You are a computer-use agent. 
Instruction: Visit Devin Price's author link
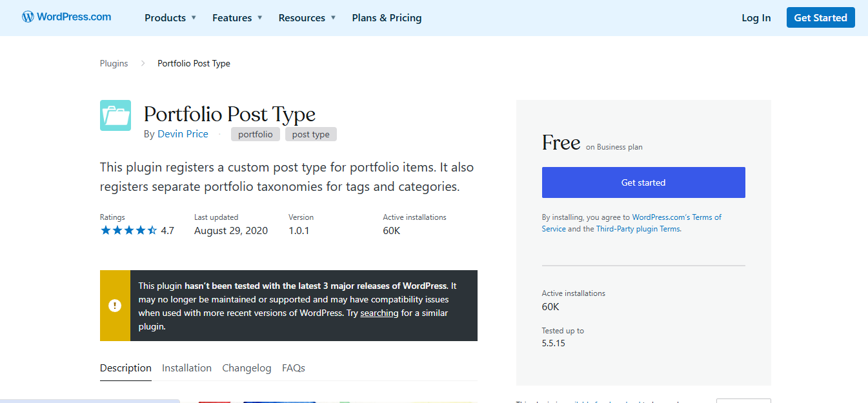[x=183, y=133]
